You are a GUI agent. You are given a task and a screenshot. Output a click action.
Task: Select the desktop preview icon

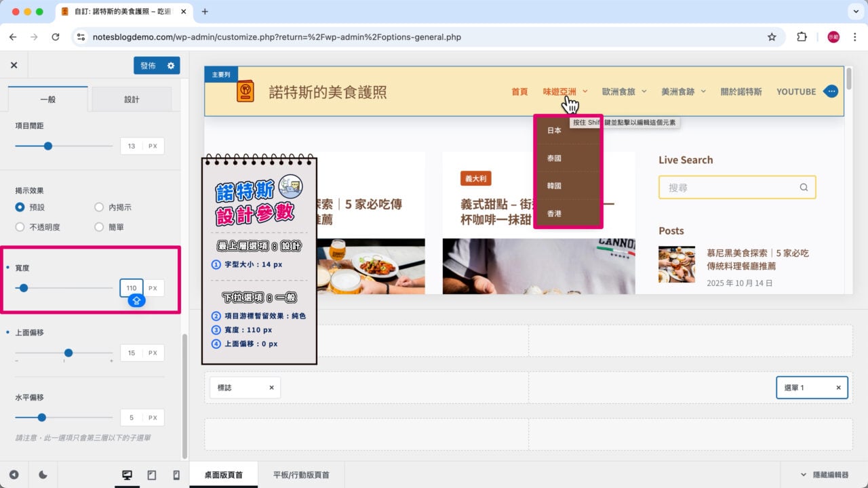tap(127, 474)
